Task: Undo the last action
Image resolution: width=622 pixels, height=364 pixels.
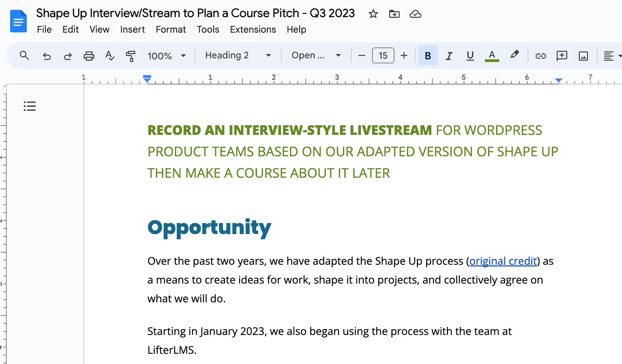Action: (x=46, y=56)
